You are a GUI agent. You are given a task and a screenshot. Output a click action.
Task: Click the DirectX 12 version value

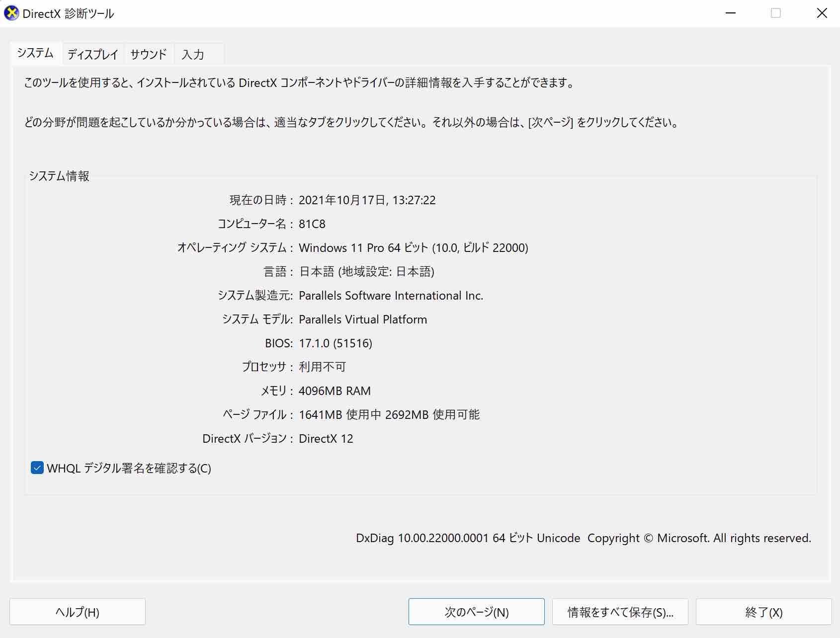[x=326, y=439]
